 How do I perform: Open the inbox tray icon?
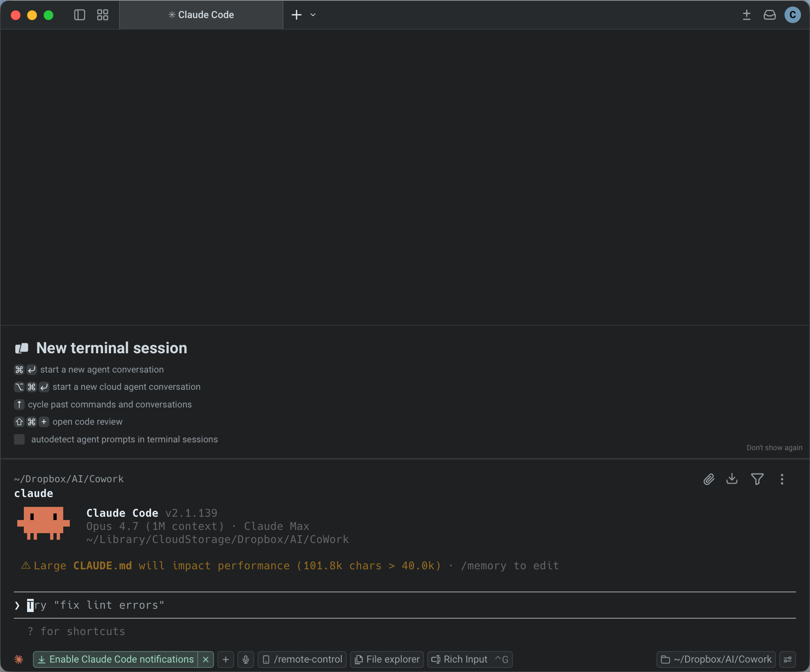tap(769, 15)
